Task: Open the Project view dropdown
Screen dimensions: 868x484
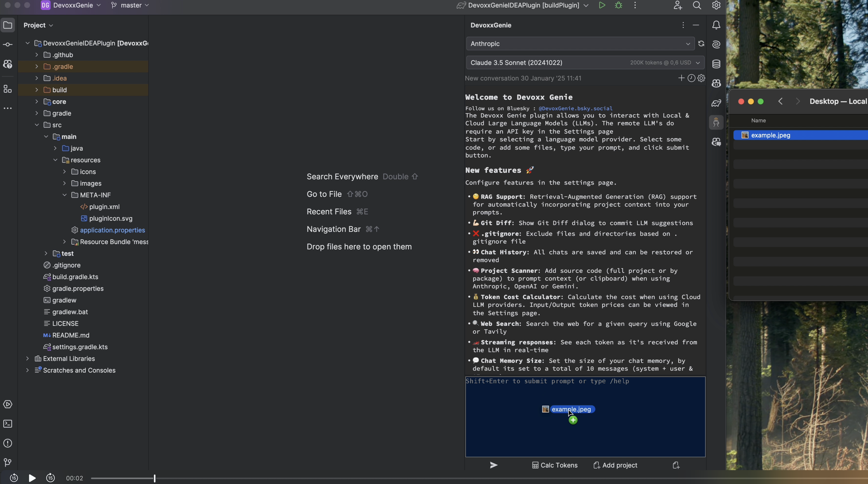Action: pyautogui.click(x=38, y=25)
